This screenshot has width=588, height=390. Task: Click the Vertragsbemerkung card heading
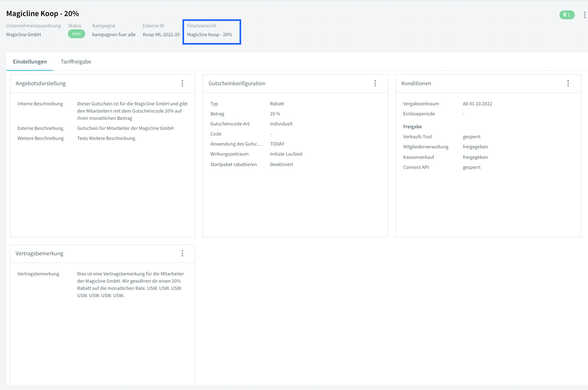coord(39,253)
